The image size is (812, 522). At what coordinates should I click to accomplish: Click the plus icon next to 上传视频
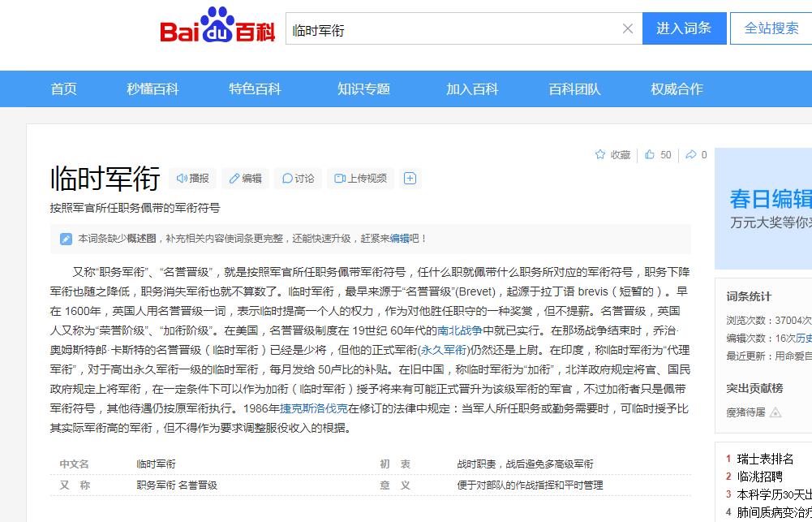click(410, 178)
